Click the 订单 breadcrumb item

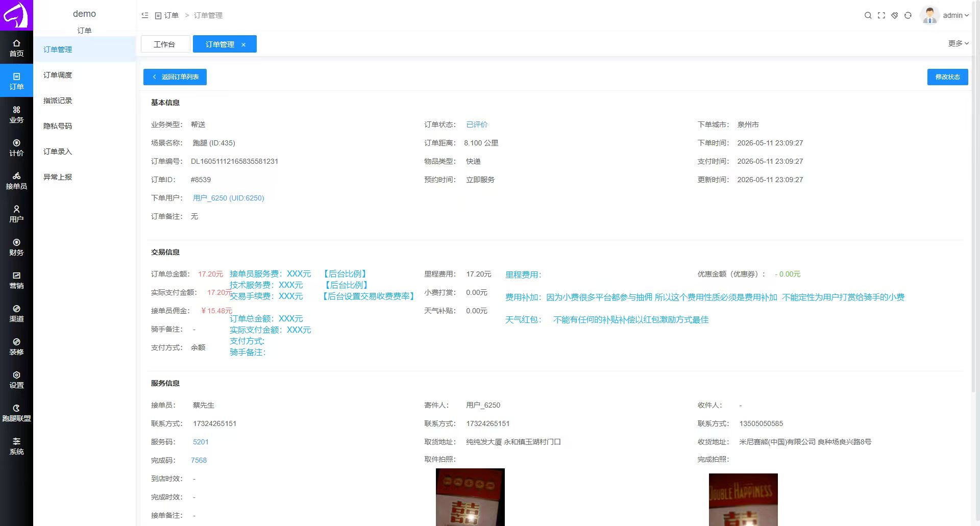click(167, 15)
